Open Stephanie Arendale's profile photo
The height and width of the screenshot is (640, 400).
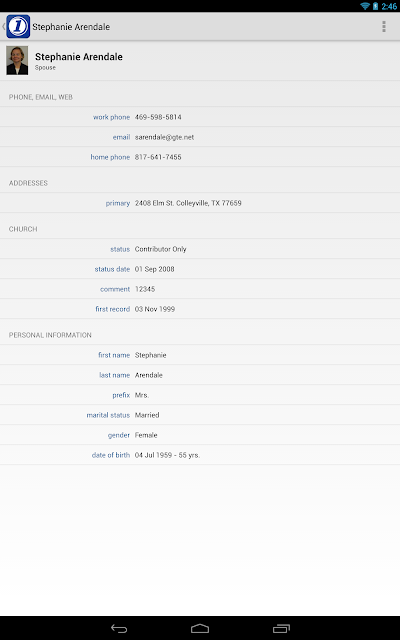[x=17, y=60]
